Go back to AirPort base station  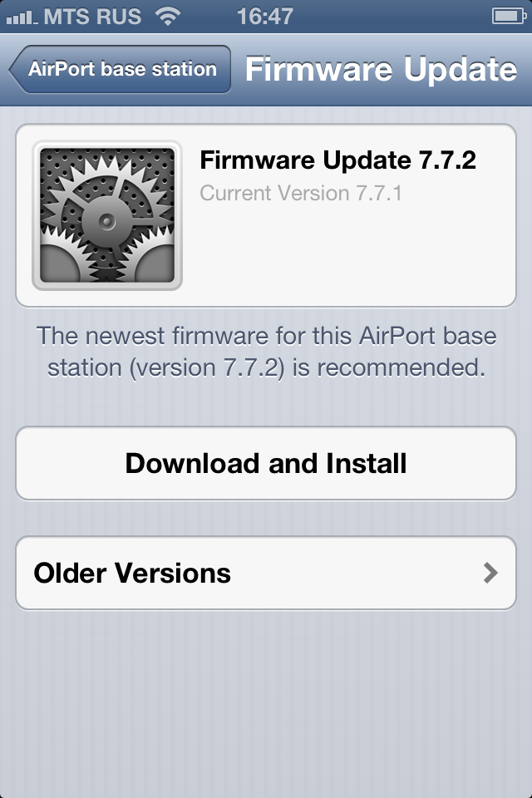121,69
